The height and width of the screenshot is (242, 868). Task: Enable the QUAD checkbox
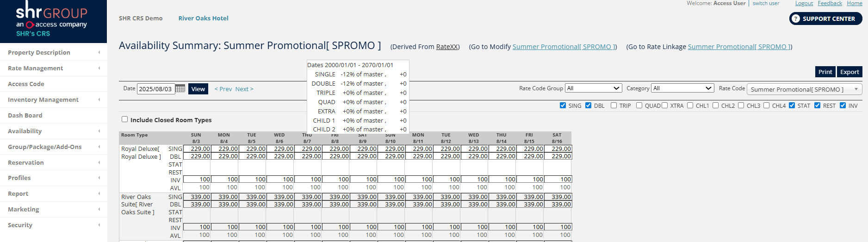639,105
